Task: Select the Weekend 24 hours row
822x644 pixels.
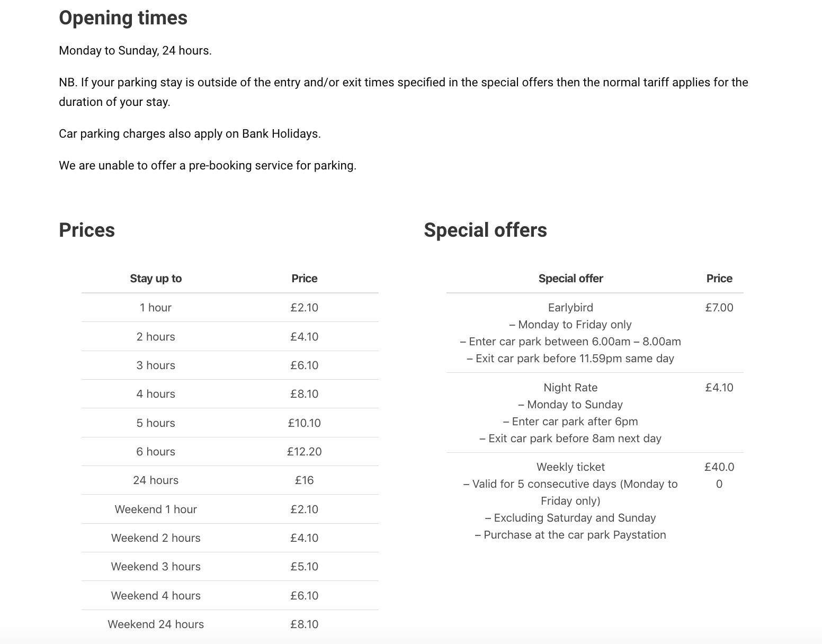Action: click(x=230, y=624)
